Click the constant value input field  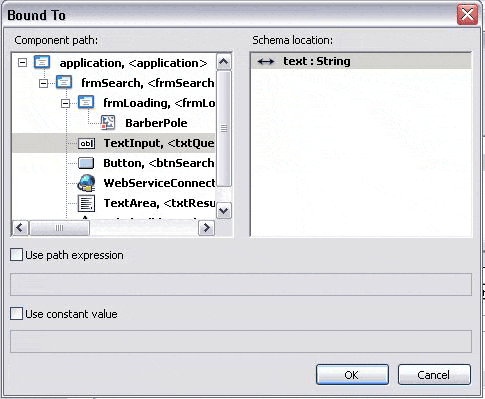pyautogui.click(x=241, y=341)
